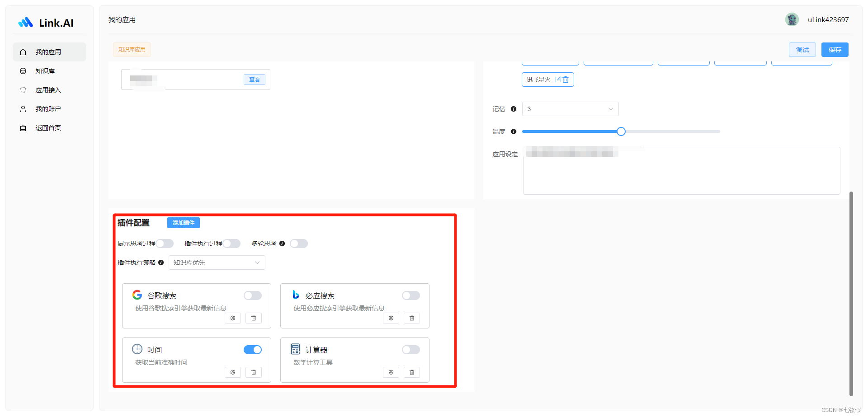Viewport: 868px width, 417px height.
Task: Click the text 使用谷歌搜索引擎获取最新信息
Action: click(x=181, y=308)
